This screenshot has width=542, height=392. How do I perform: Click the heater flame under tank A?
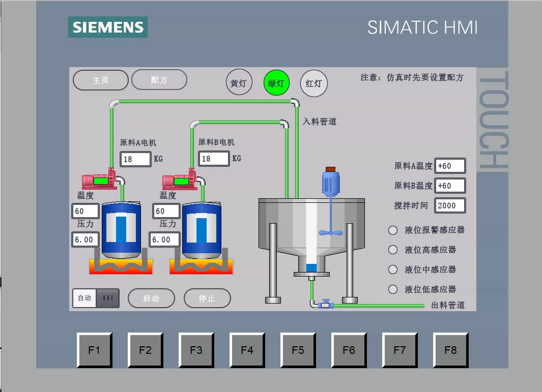click(121, 266)
